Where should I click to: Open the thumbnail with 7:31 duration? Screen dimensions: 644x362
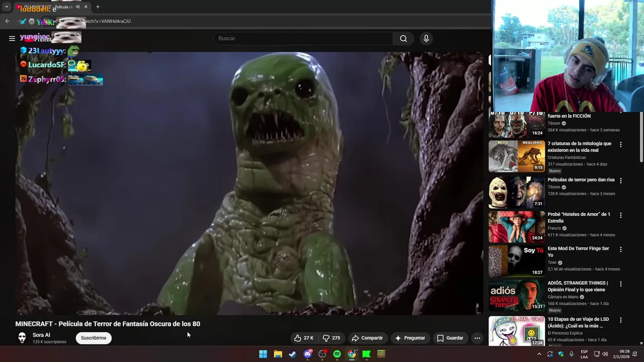pyautogui.click(x=517, y=192)
